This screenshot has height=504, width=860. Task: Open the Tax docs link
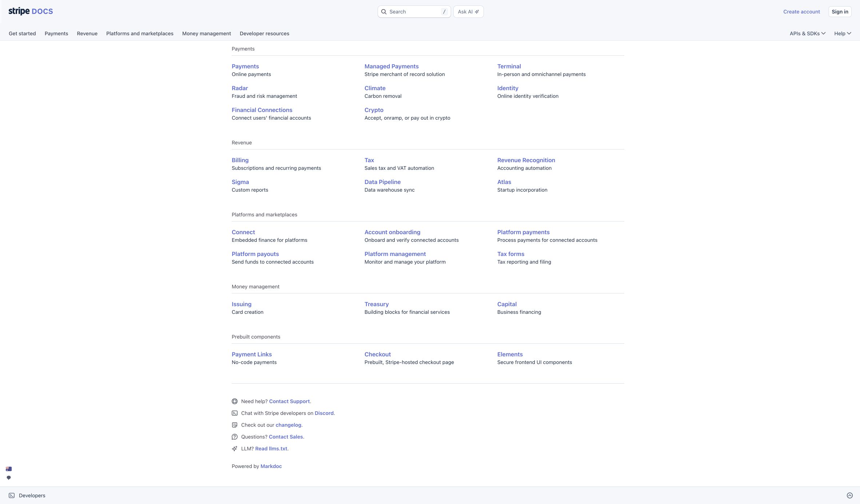(369, 160)
